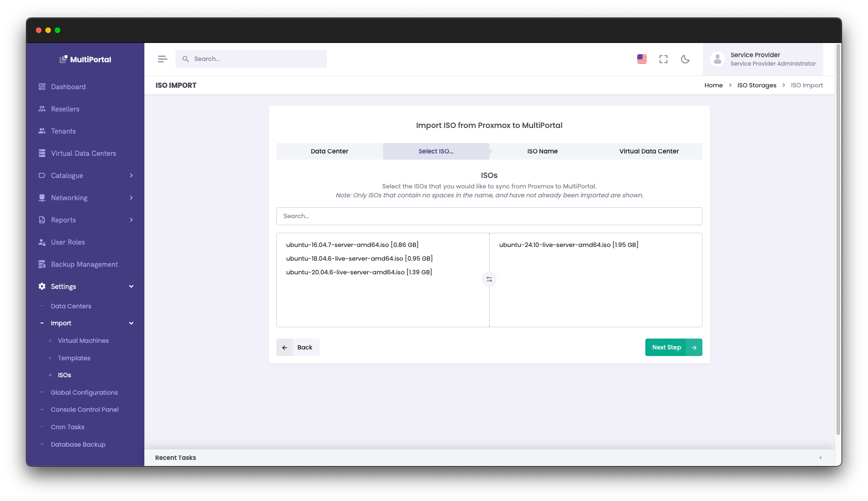Image resolution: width=868 pixels, height=501 pixels.
Task: Expand the Reports submenu
Action: (131, 220)
